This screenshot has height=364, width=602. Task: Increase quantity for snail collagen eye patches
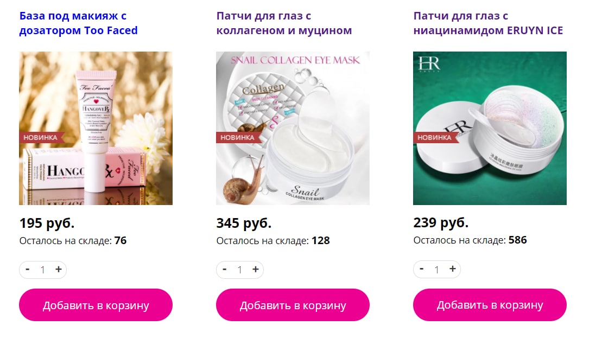[x=256, y=270]
